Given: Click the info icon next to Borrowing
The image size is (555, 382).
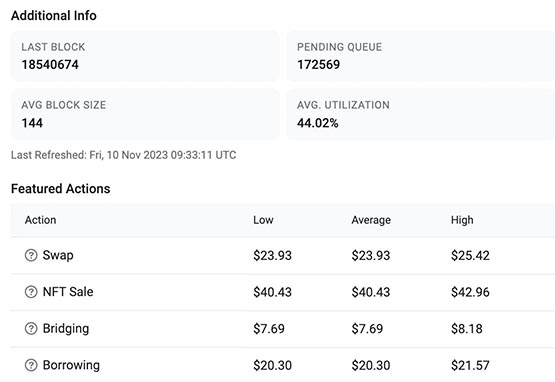Looking at the screenshot, I should 31,365.
